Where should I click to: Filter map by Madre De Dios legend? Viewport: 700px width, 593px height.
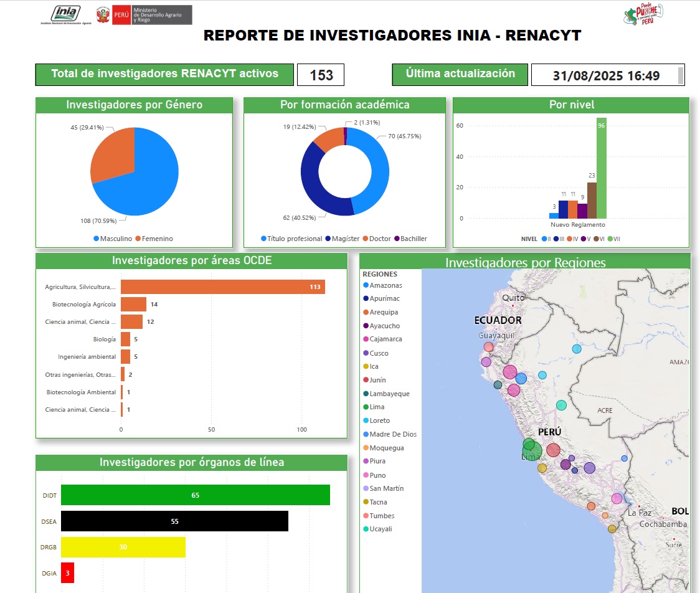click(x=366, y=434)
